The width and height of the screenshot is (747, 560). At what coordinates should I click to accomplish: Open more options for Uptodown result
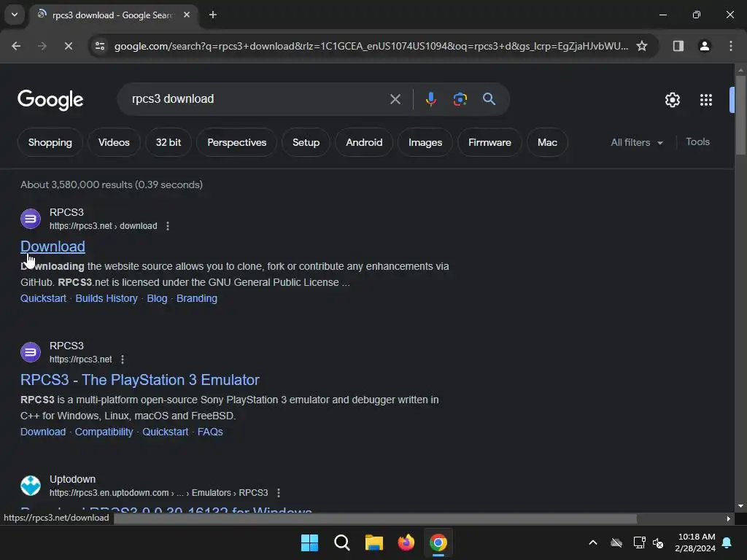click(x=279, y=493)
